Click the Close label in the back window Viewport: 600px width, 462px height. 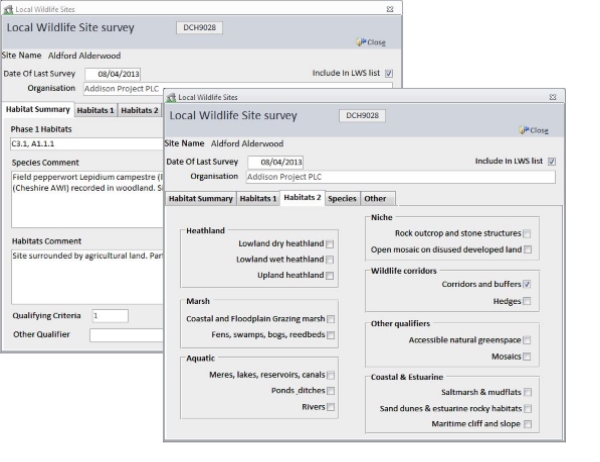(x=376, y=42)
